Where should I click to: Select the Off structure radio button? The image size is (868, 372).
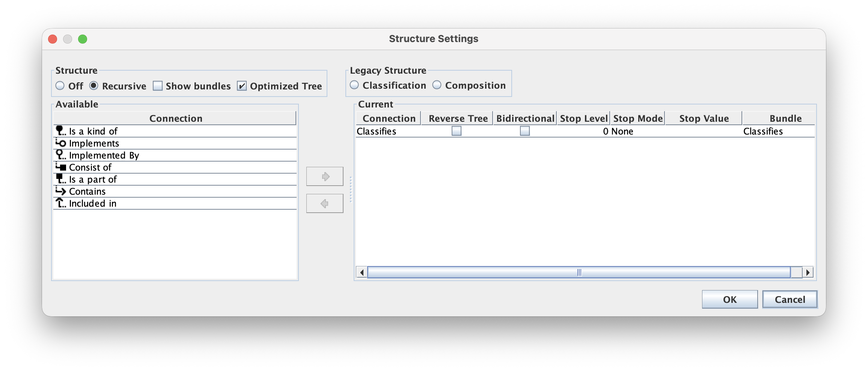60,86
